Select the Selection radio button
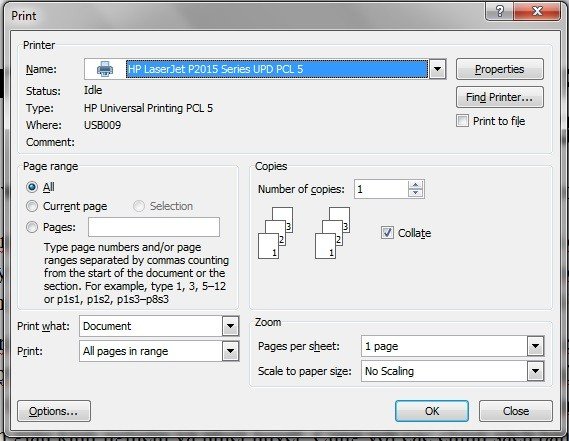569x441 pixels. [139, 206]
